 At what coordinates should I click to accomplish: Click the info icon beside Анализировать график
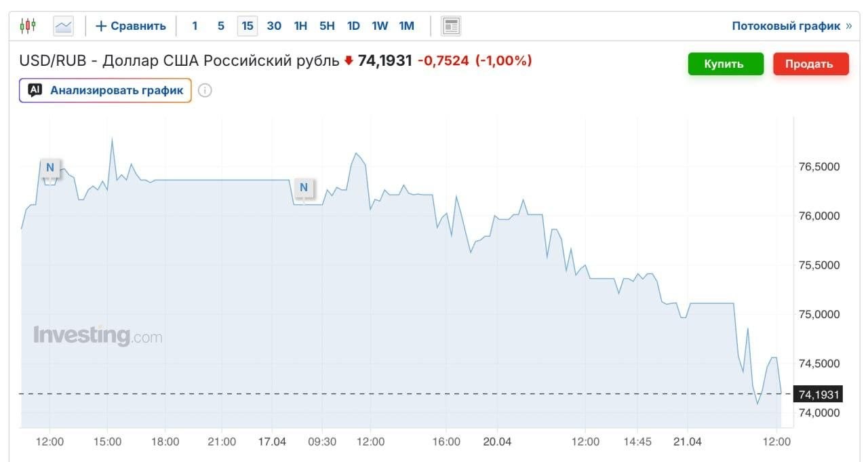coord(205,90)
